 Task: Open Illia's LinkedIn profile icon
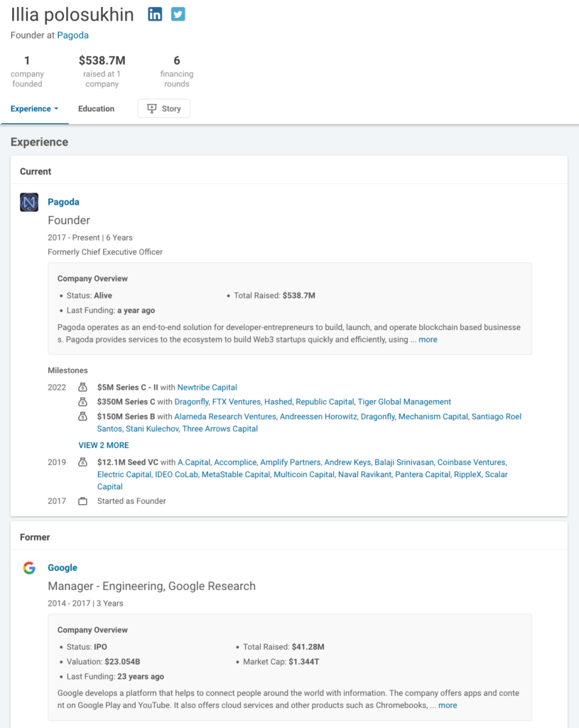tap(155, 14)
